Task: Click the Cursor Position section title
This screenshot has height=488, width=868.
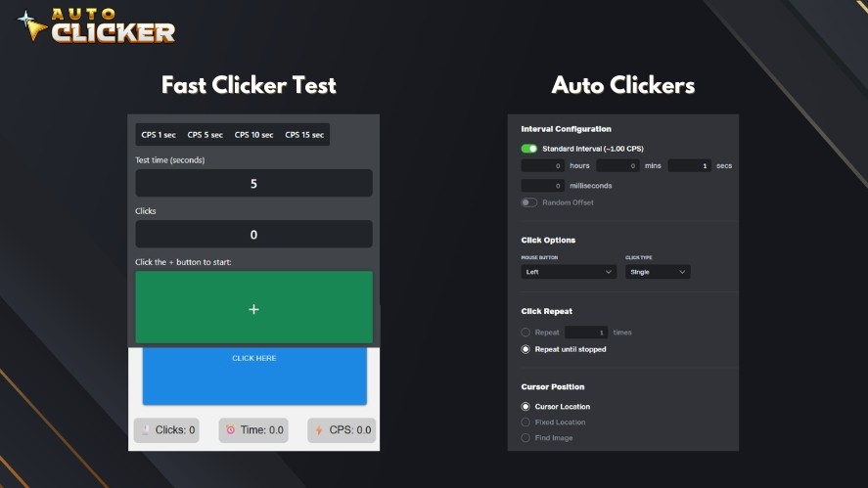Action: (553, 386)
